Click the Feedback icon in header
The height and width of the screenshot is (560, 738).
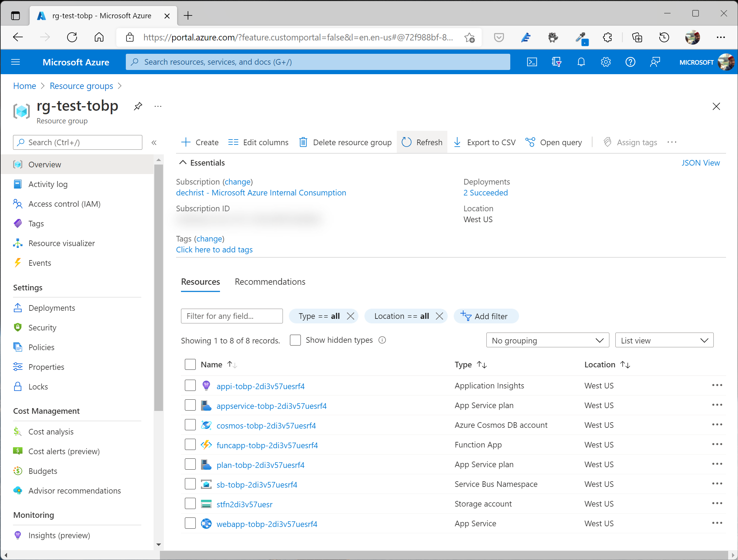pos(655,62)
